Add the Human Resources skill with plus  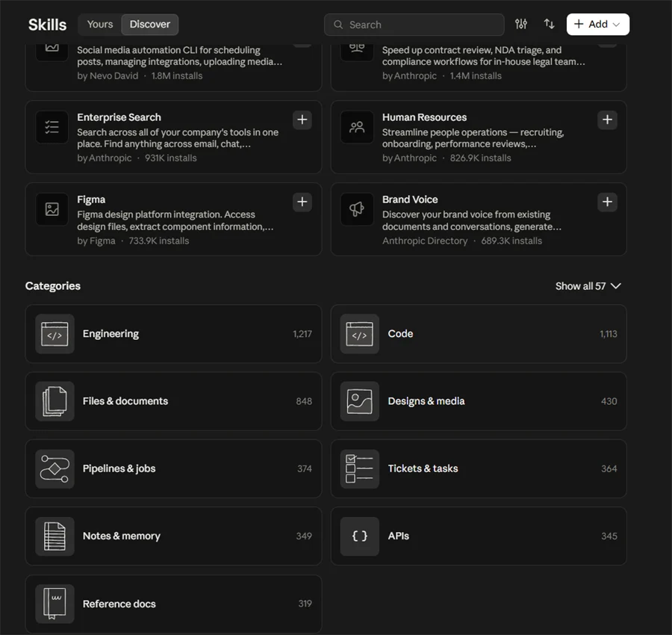click(607, 120)
